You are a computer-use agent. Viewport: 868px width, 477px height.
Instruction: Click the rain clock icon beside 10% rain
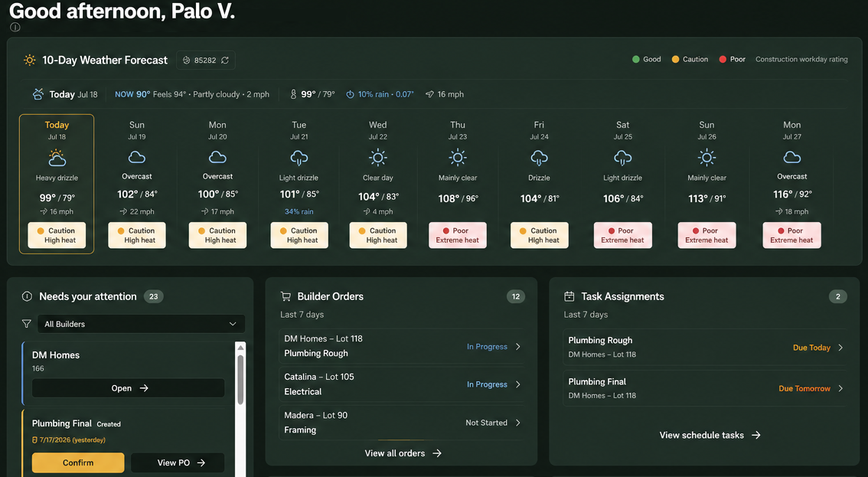[x=350, y=94]
